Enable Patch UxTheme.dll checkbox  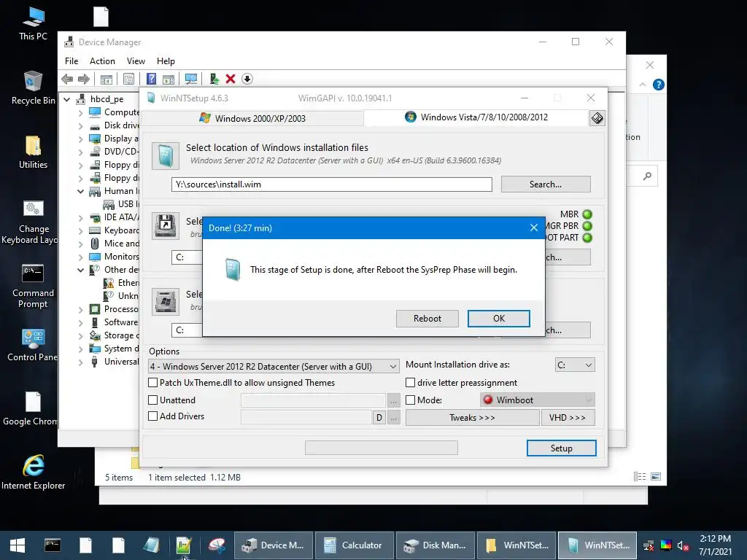tap(153, 382)
